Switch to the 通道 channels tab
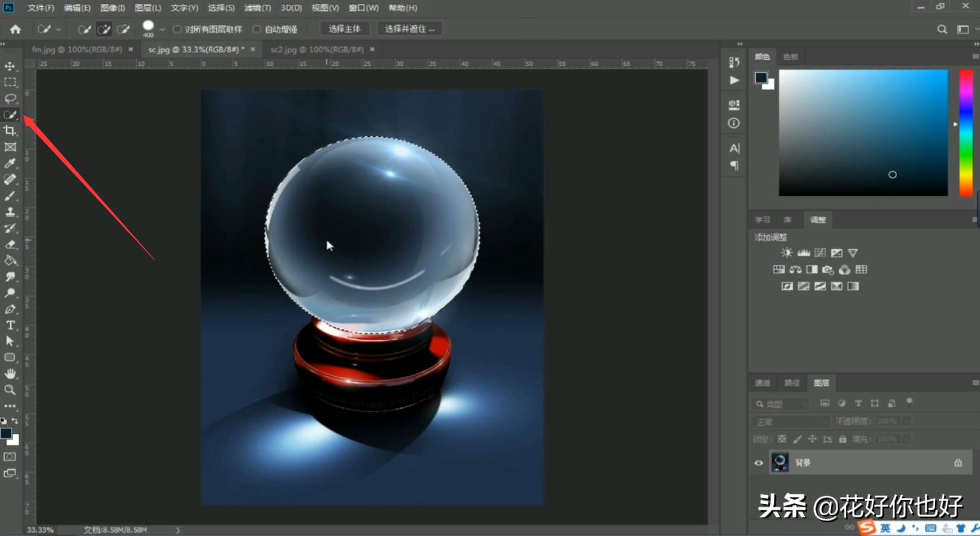The height and width of the screenshot is (536, 980). coord(762,382)
